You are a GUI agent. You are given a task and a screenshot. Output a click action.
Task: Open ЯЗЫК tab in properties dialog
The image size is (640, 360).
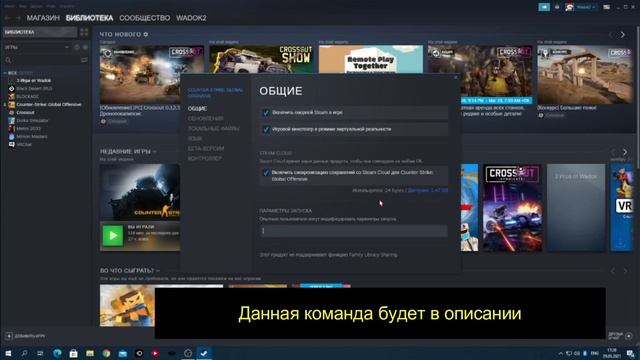195,138
